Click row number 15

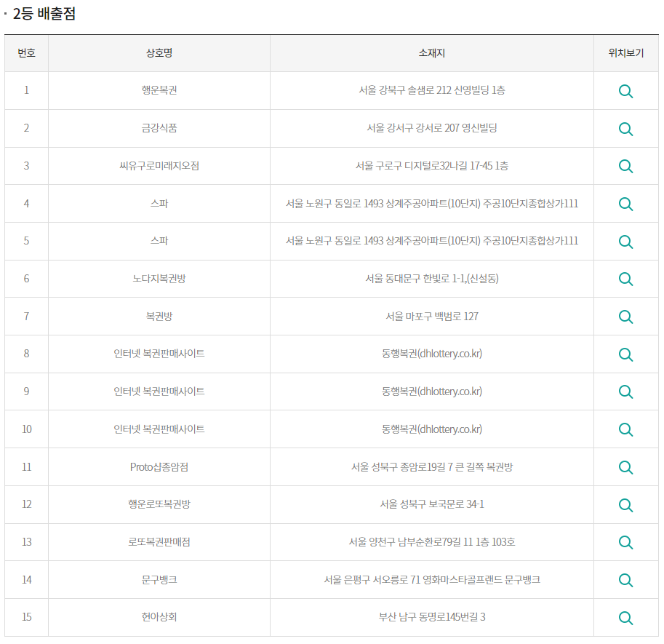coord(27,617)
